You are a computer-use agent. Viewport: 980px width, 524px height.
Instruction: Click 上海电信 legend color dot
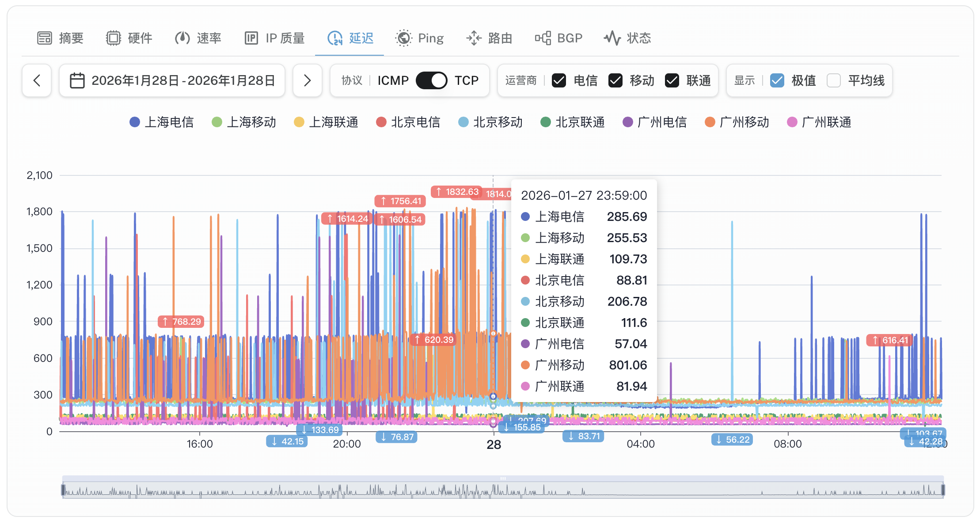coord(135,122)
